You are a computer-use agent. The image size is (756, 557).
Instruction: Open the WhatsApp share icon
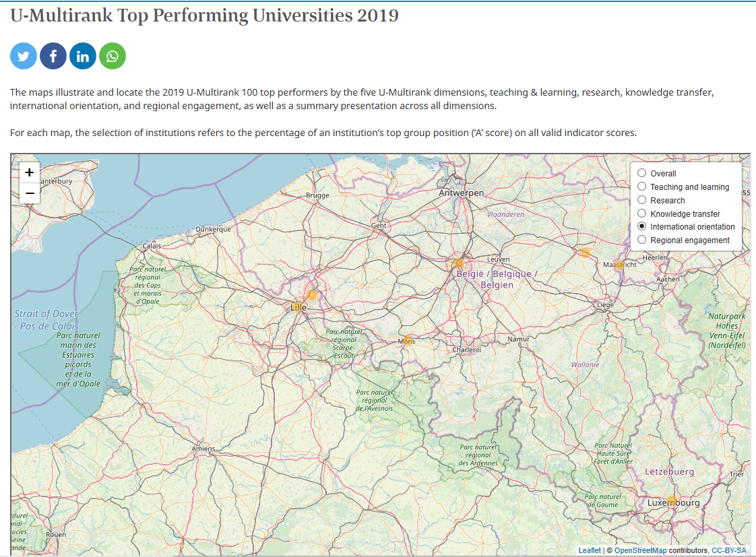[113, 57]
